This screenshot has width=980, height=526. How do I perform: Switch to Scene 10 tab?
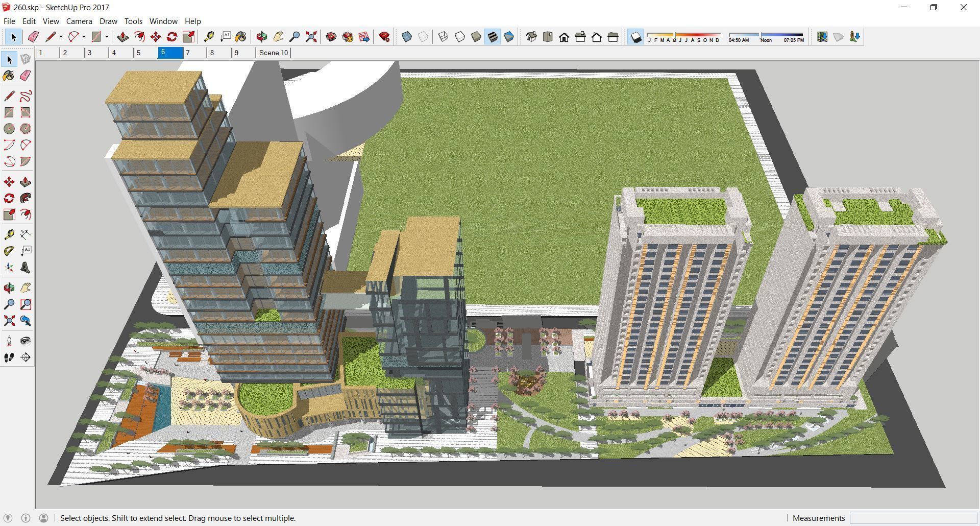274,53
